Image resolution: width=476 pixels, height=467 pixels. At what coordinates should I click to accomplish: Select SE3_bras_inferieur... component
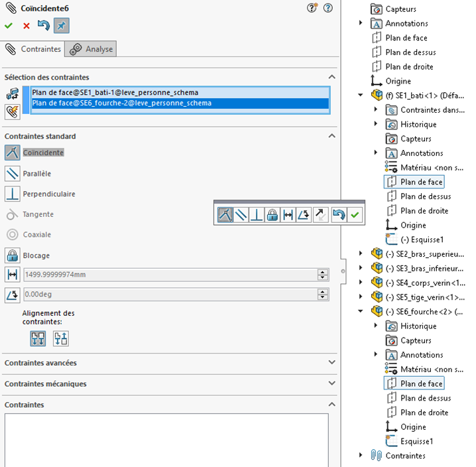tap(418, 268)
